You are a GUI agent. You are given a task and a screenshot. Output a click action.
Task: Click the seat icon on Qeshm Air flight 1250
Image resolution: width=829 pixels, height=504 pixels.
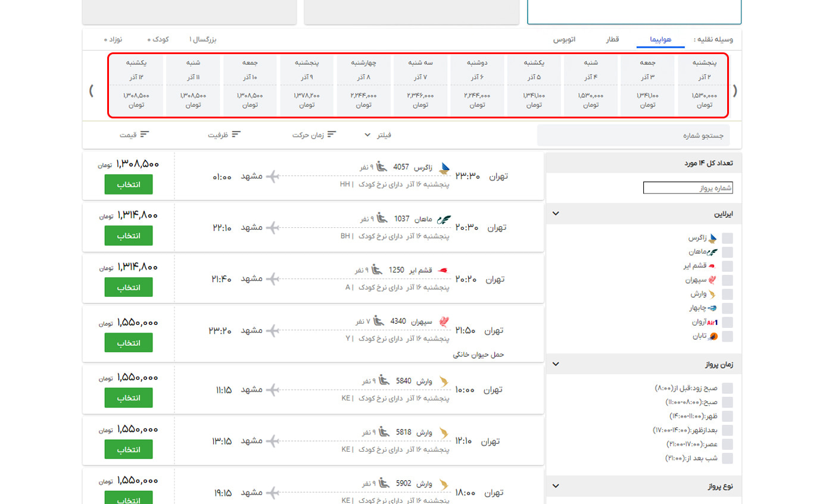click(x=377, y=270)
